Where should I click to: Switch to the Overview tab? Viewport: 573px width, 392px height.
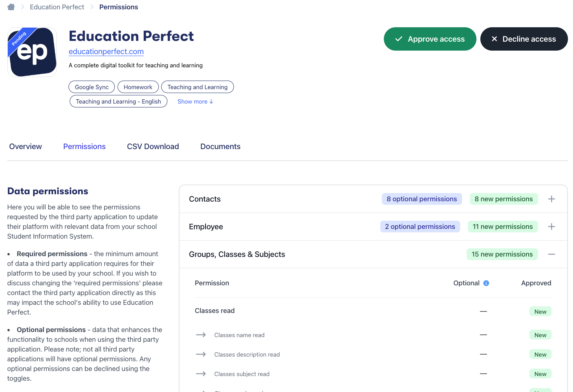click(26, 146)
